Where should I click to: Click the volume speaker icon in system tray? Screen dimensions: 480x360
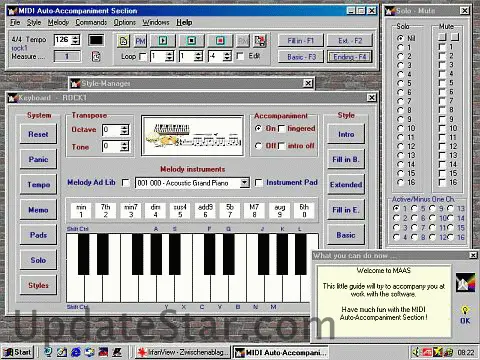pyautogui.click(x=417, y=352)
